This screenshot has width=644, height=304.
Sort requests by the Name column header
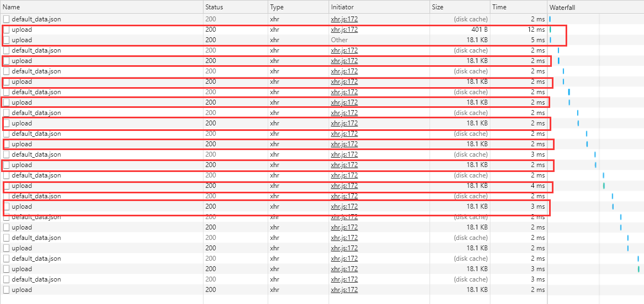click(x=11, y=7)
